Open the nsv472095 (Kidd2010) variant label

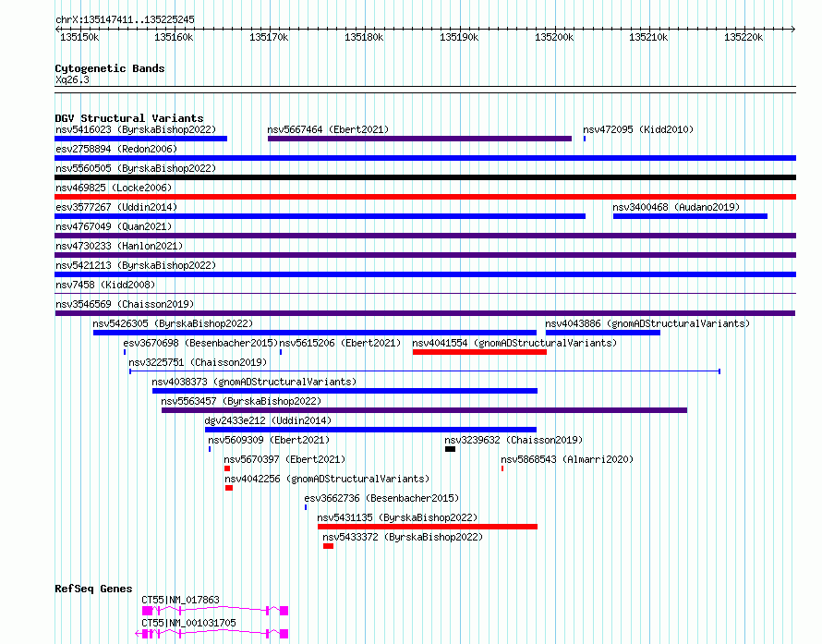tap(638, 129)
